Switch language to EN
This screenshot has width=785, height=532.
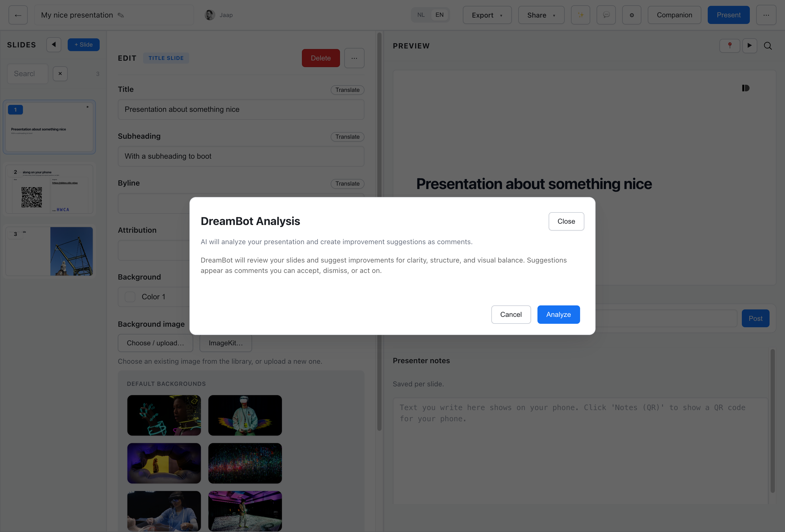tap(439, 15)
